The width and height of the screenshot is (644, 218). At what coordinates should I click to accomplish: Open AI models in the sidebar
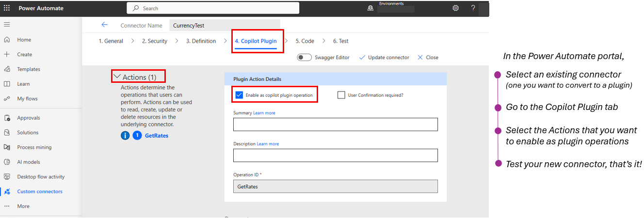28,162
